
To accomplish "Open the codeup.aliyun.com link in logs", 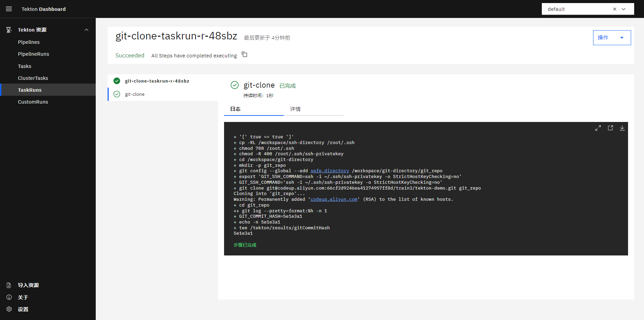I will point(334,199).
